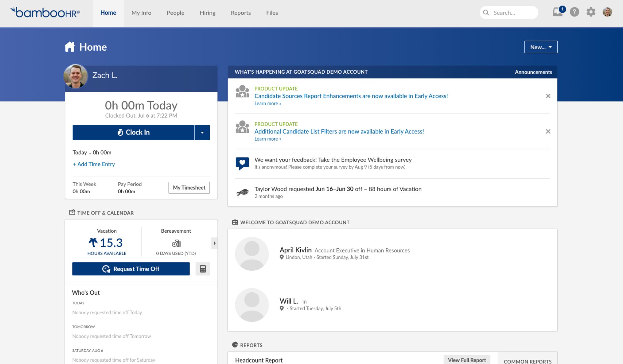The width and height of the screenshot is (623, 364).
Task: Expand the Clock In dropdown arrow
Action: pyautogui.click(x=202, y=132)
